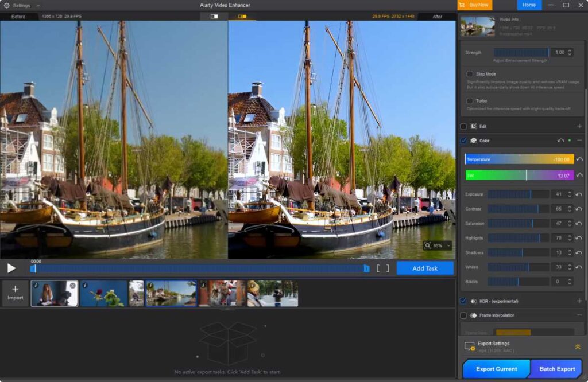The image size is (588, 382).
Task: Collapse the Export Settings panel with chevron
Action: [x=578, y=346]
